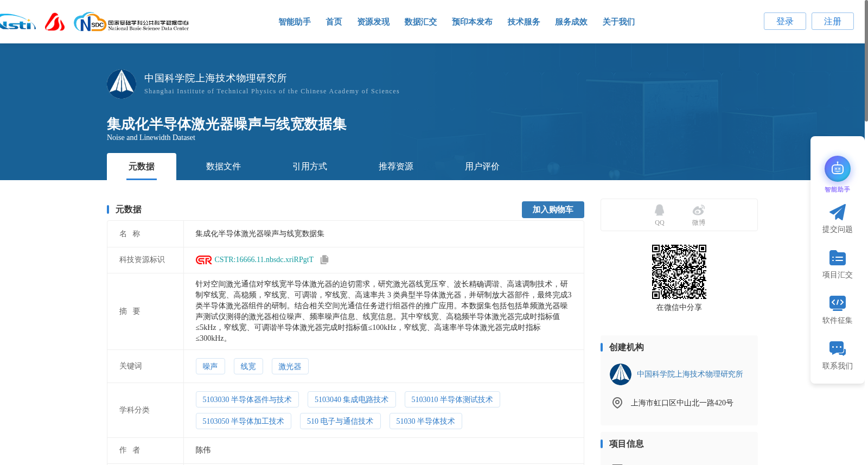
Task: Click the 噪声 keyword tag
Action: pos(210,366)
